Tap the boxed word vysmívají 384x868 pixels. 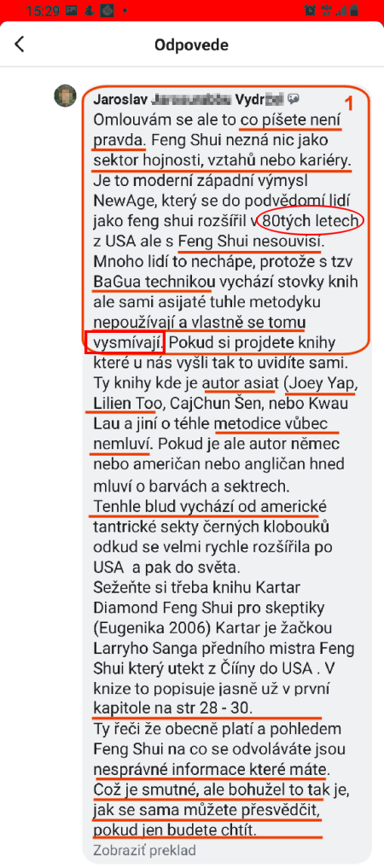pos(125,342)
